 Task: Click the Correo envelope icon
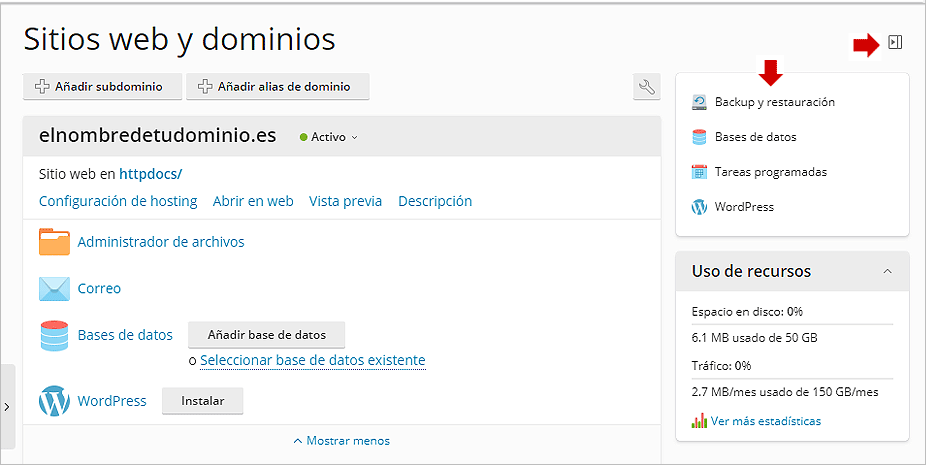pos(54,288)
